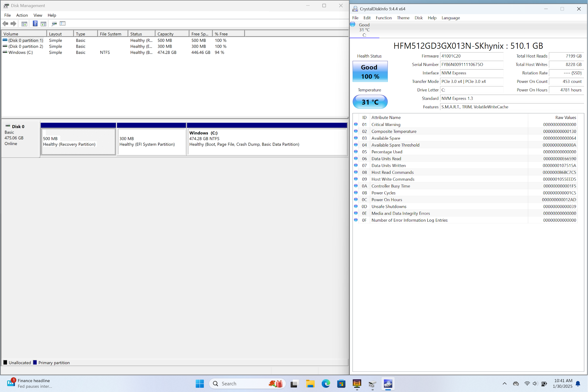
Task: Click the Total Host Writes value field
Action: click(566, 64)
